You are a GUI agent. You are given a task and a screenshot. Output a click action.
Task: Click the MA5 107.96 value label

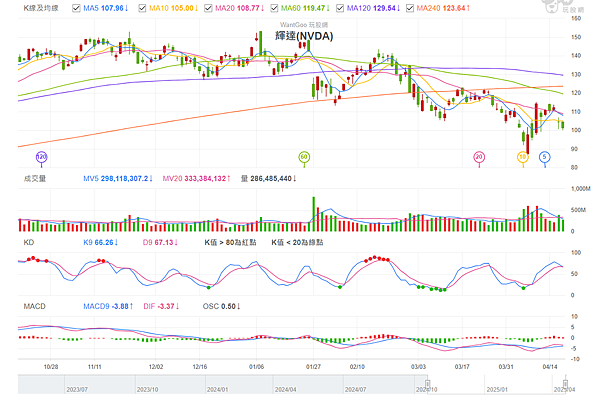[106, 8]
